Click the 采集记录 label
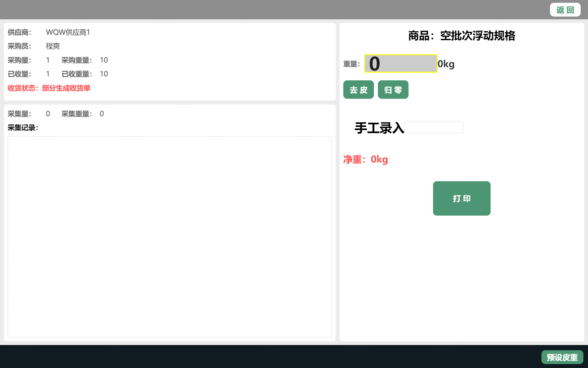 (x=23, y=128)
